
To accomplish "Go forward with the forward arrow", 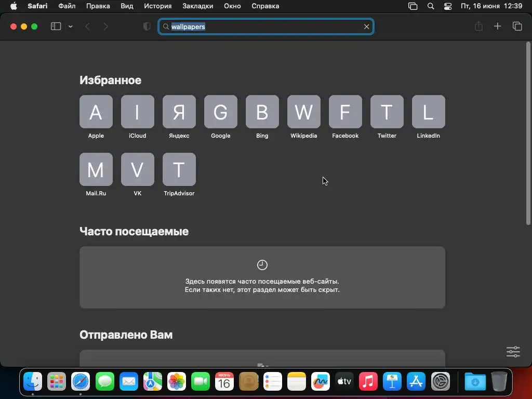I will point(105,26).
